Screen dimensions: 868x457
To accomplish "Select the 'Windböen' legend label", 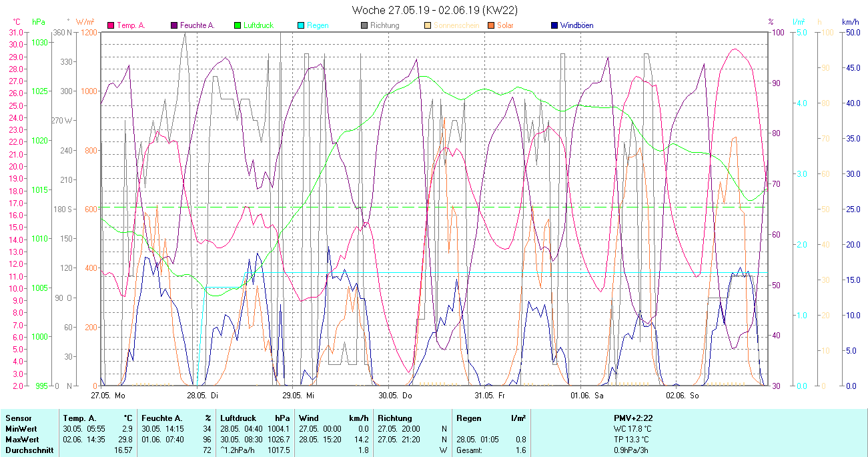I will click(x=577, y=25).
